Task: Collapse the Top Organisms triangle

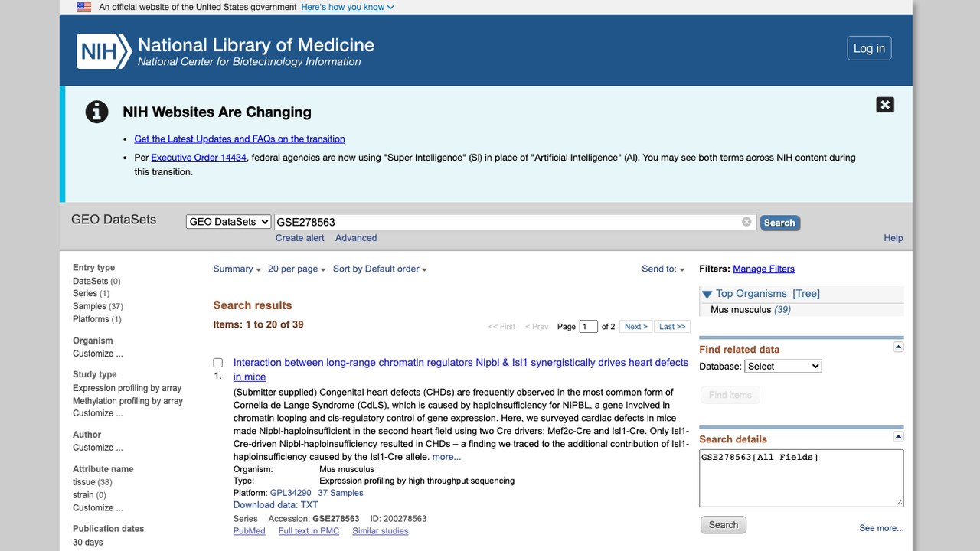Action: tap(707, 294)
